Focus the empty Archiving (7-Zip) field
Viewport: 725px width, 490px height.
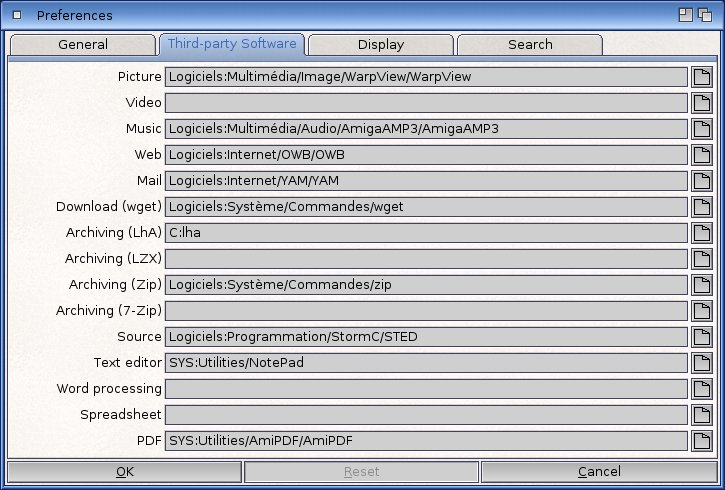(x=426, y=311)
